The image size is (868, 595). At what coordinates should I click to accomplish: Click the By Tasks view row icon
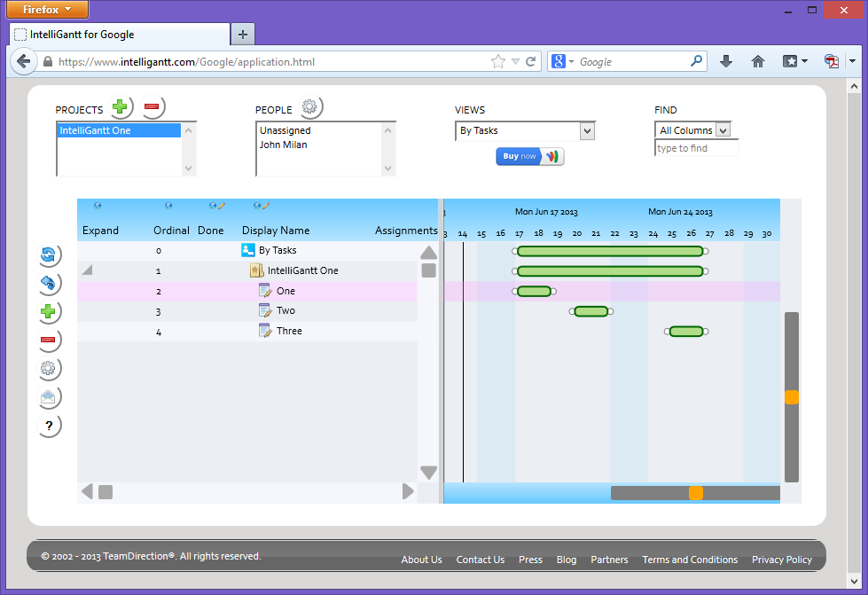click(x=248, y=250)
